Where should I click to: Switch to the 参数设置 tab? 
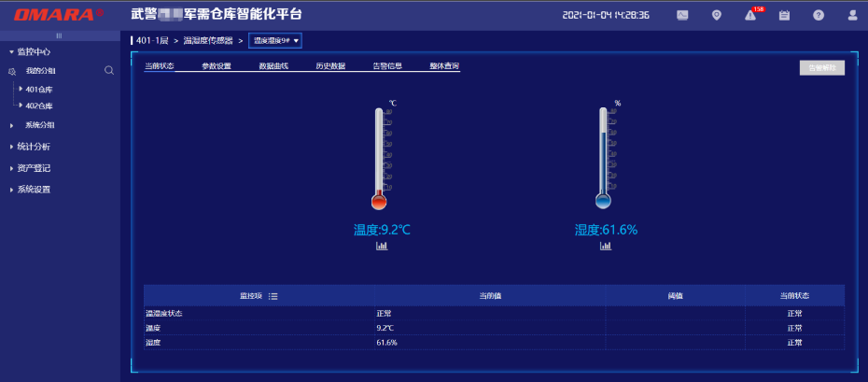coord(216,66)
